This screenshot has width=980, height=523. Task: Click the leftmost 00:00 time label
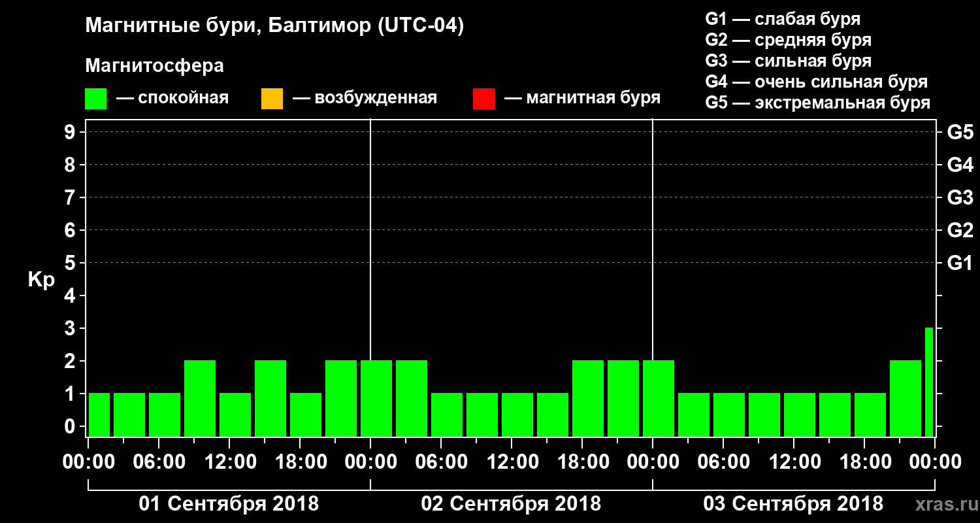[88, 462]
